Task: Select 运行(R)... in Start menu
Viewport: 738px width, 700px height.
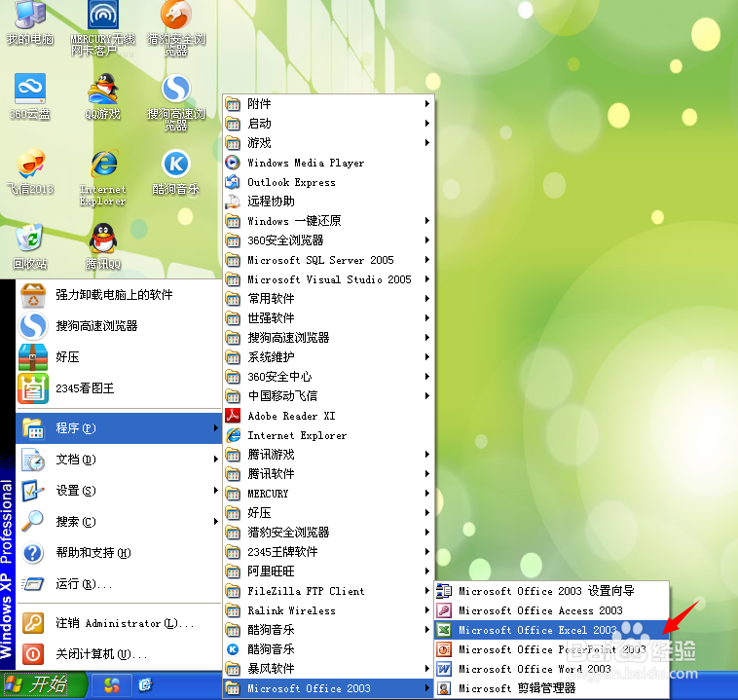Action: click(119, 584)
